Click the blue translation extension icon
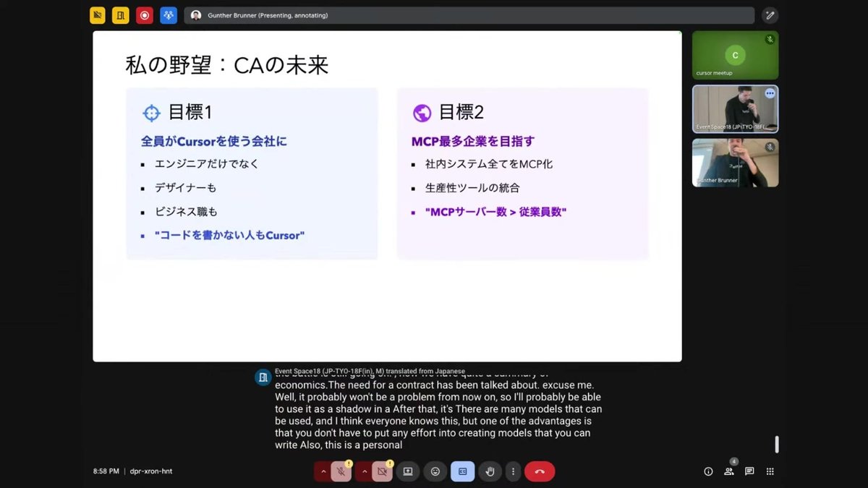The height and width of the screenshot is (488, 868). tap(168, 14)
